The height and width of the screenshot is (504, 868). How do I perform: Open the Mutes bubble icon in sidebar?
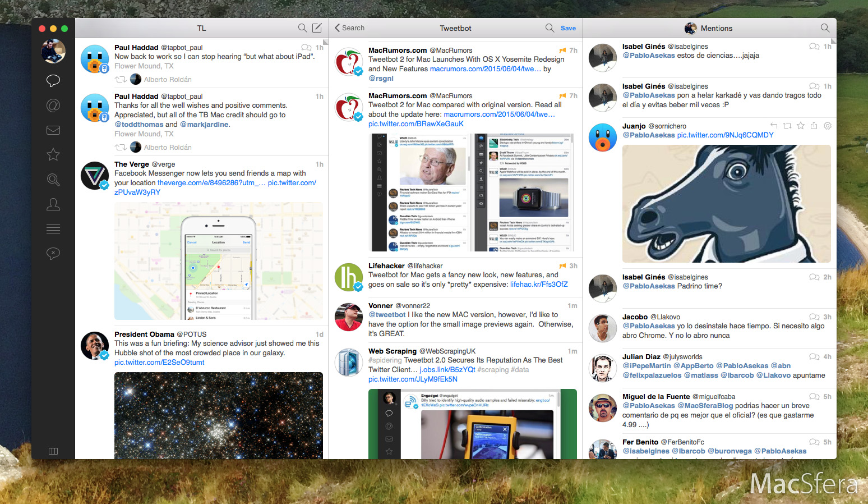[x=53, y=254]
